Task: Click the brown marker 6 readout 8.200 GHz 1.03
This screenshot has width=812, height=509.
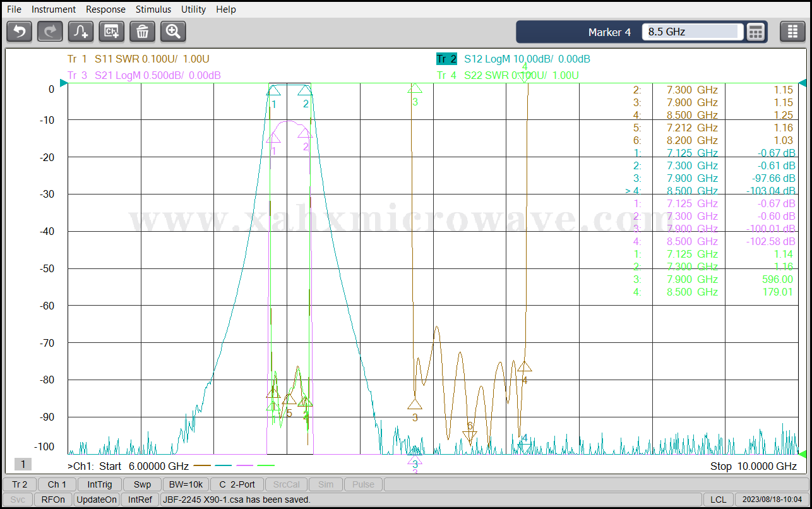Action: (x=713, y=140)
